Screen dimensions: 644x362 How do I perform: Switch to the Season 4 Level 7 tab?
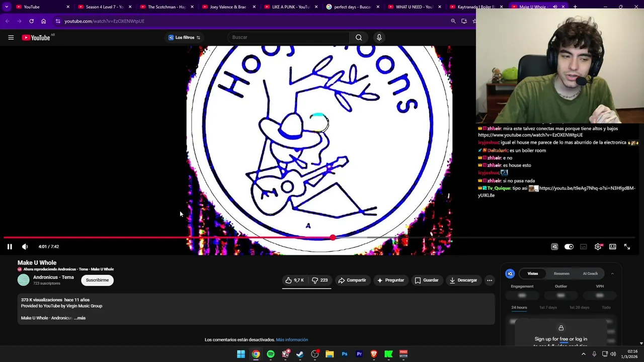tap(104, 7)
